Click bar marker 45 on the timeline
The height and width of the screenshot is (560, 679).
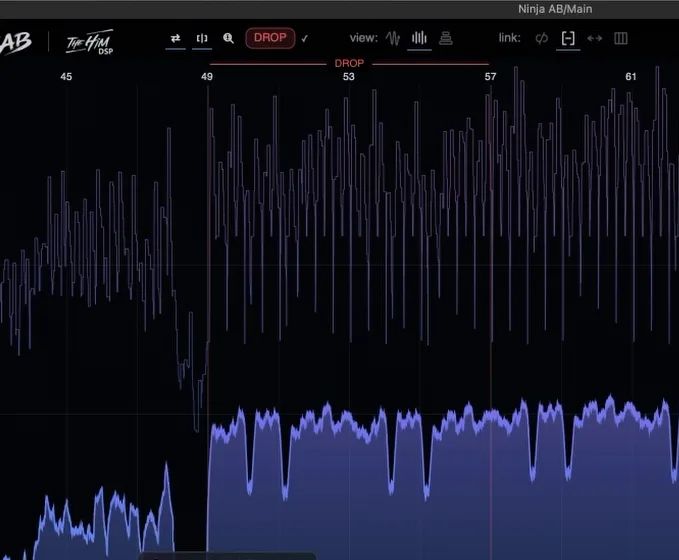click(x=66, y=77)
